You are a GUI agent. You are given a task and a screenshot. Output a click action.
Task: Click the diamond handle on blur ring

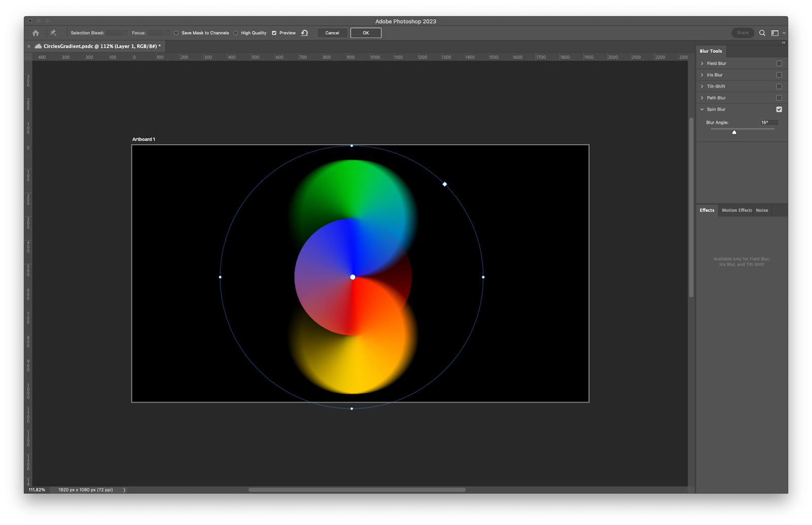(445, 184)
